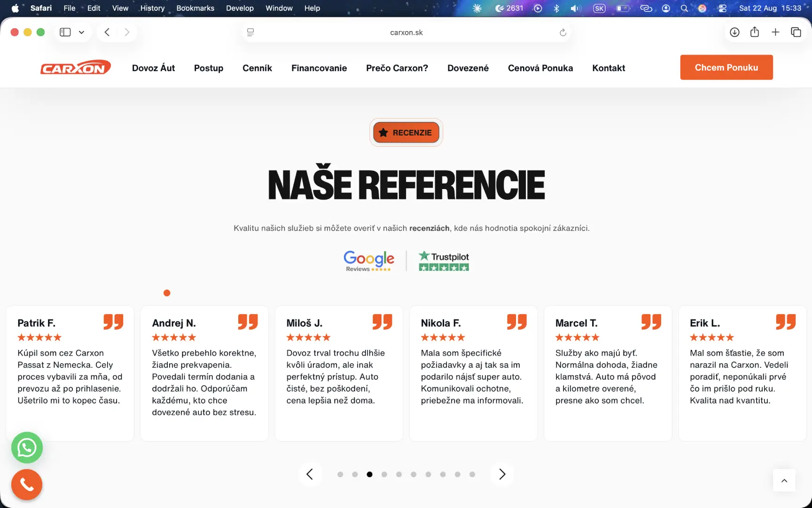Toggle Safari sidebar icon
The image size is (812, 508).
pos(65,32)
